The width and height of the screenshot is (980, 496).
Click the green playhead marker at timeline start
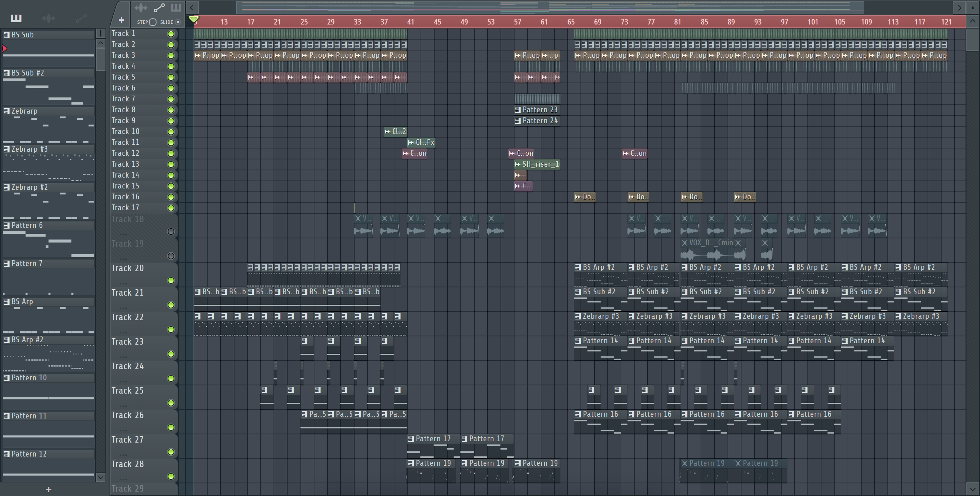(194, 19)
